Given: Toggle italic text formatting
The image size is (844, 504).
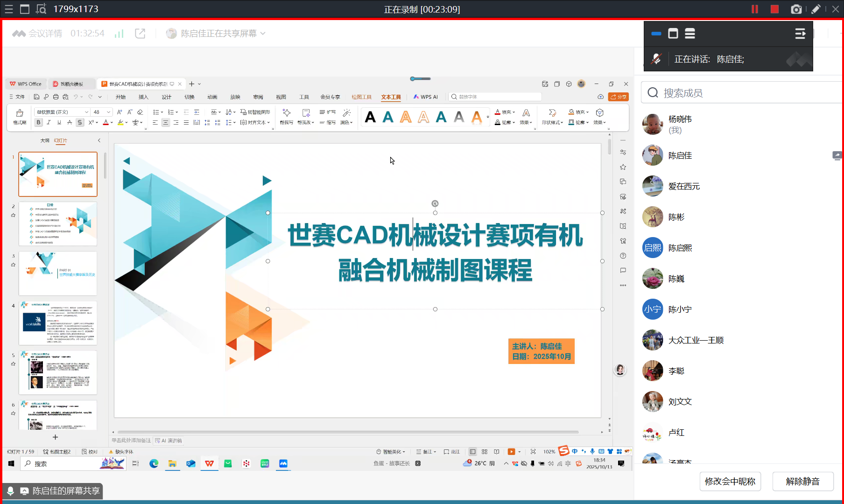Looking at the screenshot, I should (49, 122).
